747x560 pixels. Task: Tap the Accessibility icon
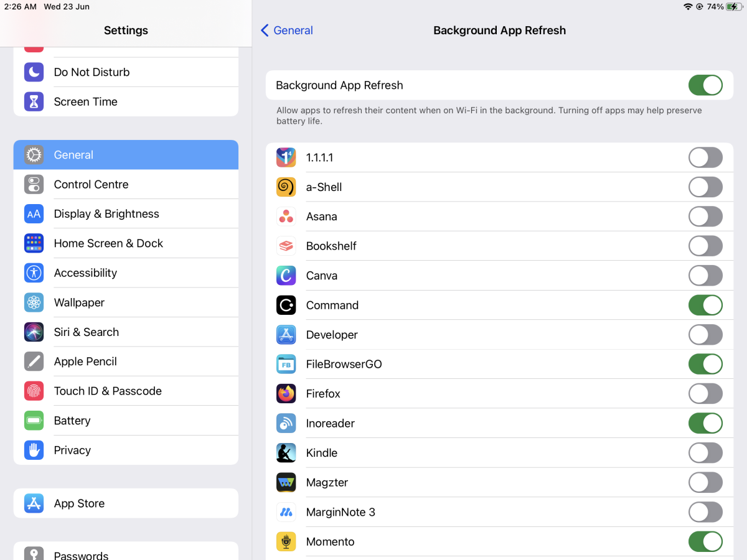pyautogui.click(x=34, y=273)
